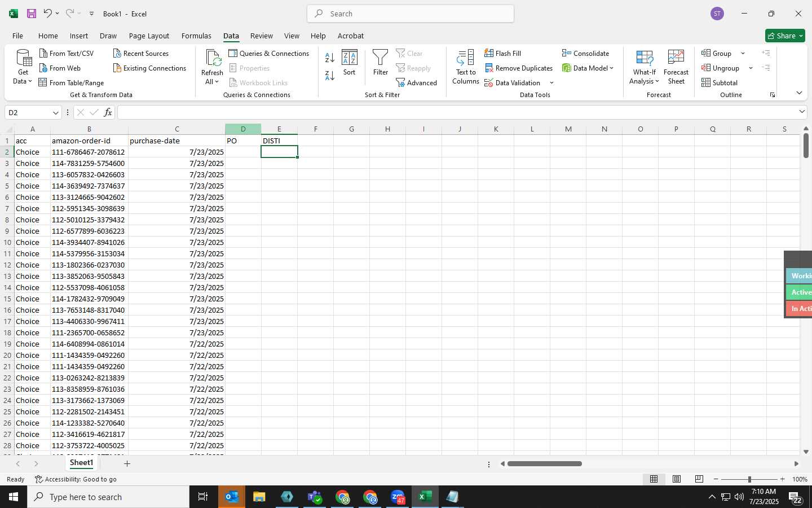Viewport: 812px width, 508px height.
Task: Insert function with fx icon
Action: click(108, 112)
